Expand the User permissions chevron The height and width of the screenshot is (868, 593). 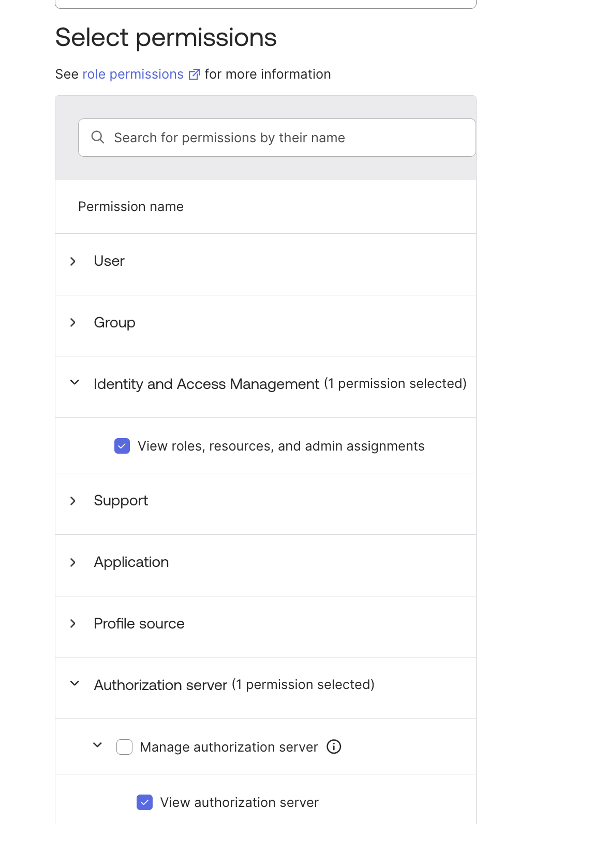[73, 261]
